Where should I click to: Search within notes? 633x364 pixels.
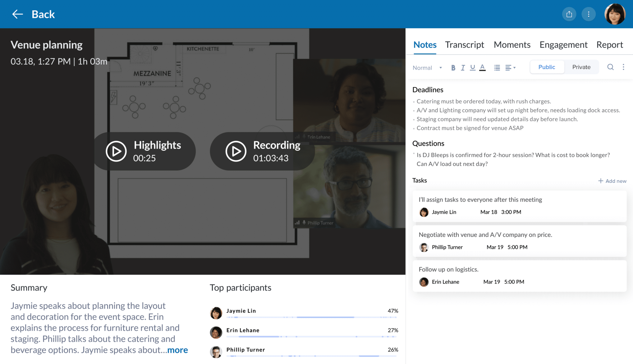tap(610, 67)
